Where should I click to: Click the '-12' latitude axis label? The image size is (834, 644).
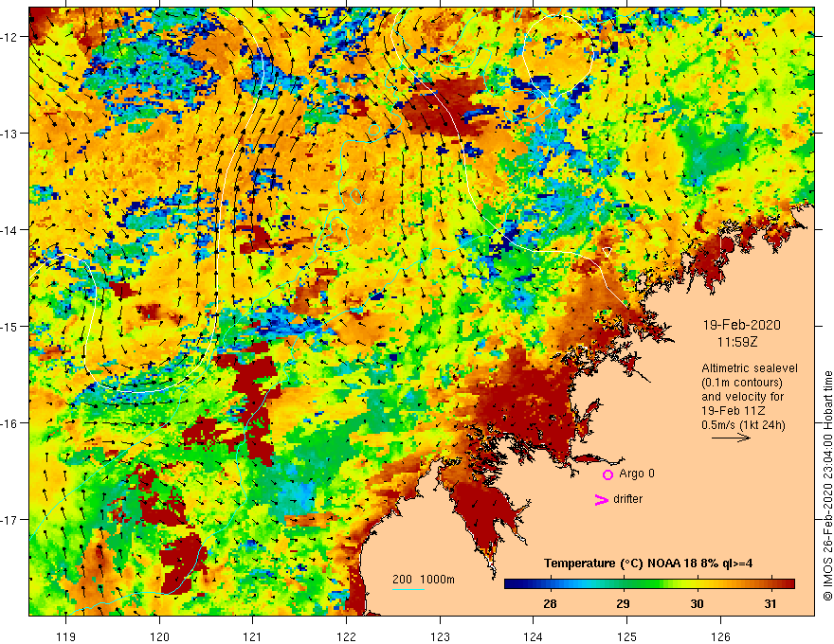[x=10, y=37]
